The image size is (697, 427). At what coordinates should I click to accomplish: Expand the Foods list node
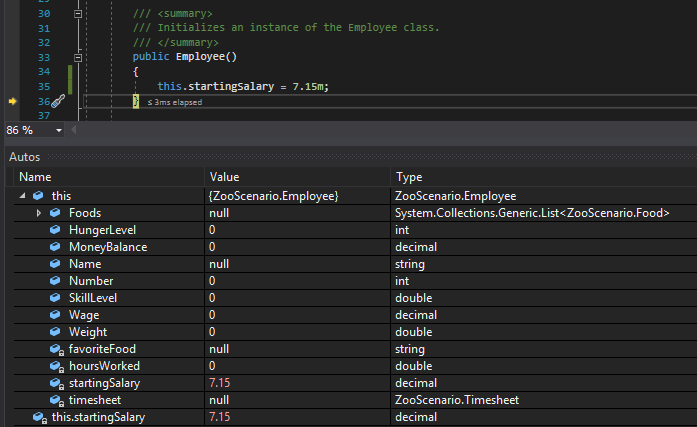coord(39,213)
